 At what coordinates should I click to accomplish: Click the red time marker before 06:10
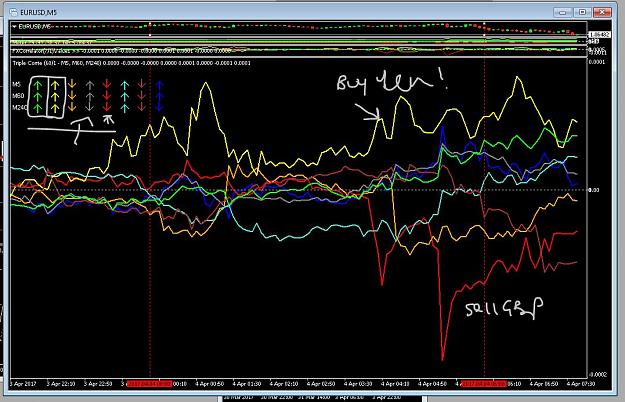[x=483, y=384]
